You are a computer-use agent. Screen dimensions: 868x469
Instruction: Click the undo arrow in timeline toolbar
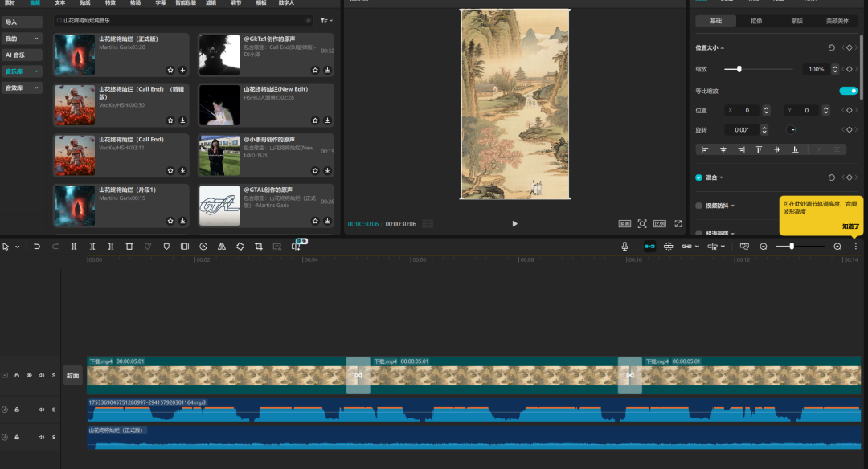[x=36, y=247]
